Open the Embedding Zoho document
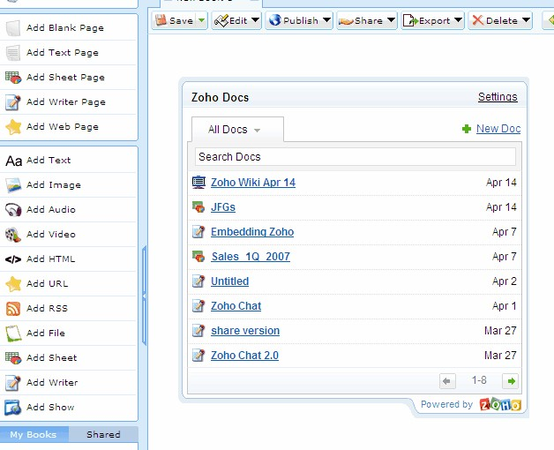The width and height of the screenshot is (554, 450). tap(252, 232)
